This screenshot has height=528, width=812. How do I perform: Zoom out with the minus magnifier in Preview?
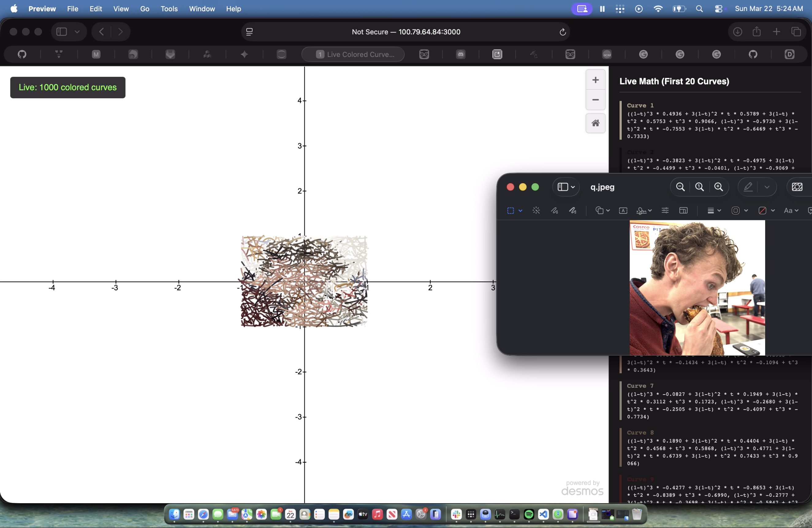(680, 187)
